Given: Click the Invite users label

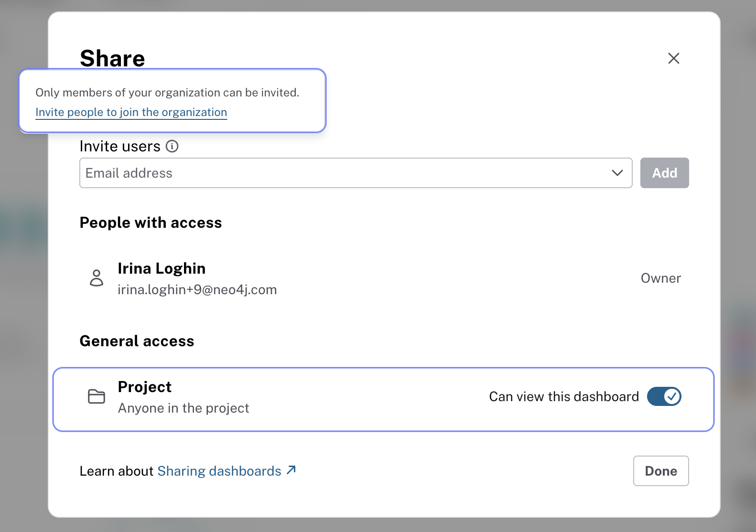Looking at the screenshot, I should point(120,146).
